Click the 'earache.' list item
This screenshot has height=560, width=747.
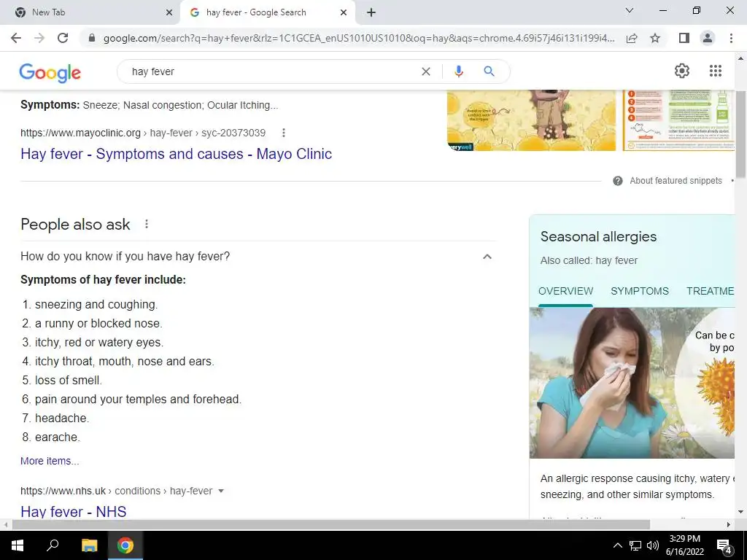tap(58, 437)
